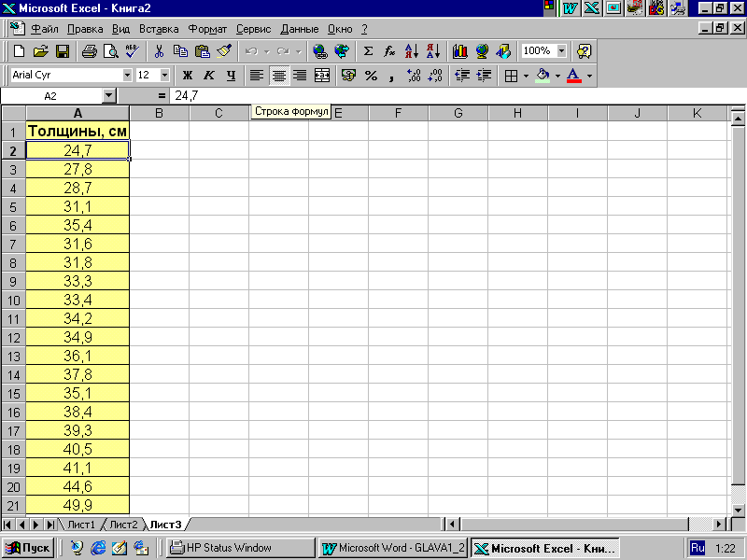Merge and center cells icon
747x560 pixels.
(322, 76)
